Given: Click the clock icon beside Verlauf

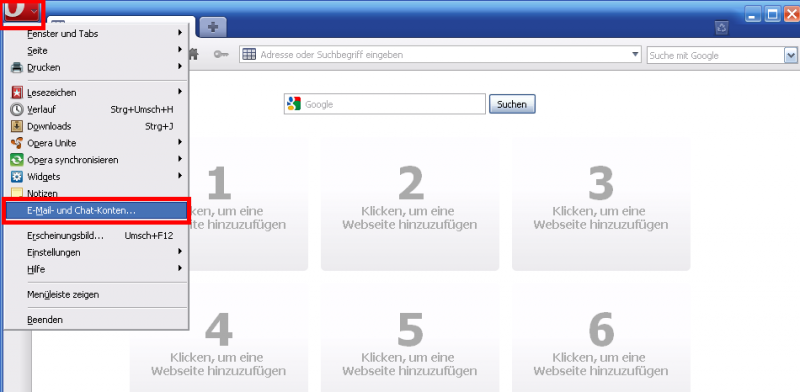Looking at the screenshot, I should (17, 109).
